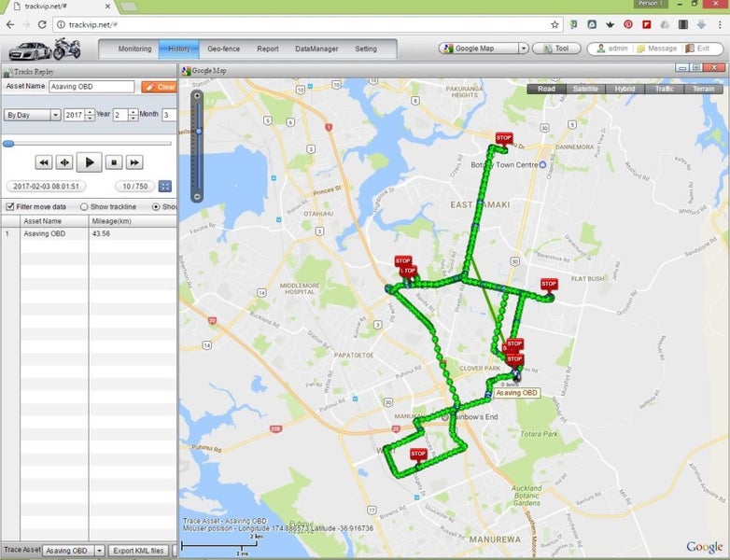This screenshot has width=730, height=560.
Task: Switch map to Road view
Action: click(547, 89)
